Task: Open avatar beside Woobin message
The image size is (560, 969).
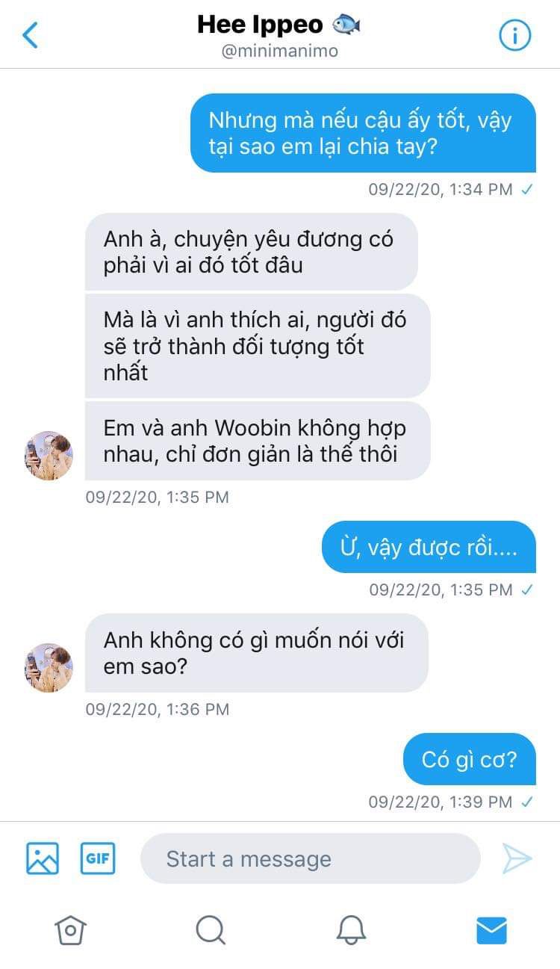Action: pyautogui.click(x=49, y=455)
